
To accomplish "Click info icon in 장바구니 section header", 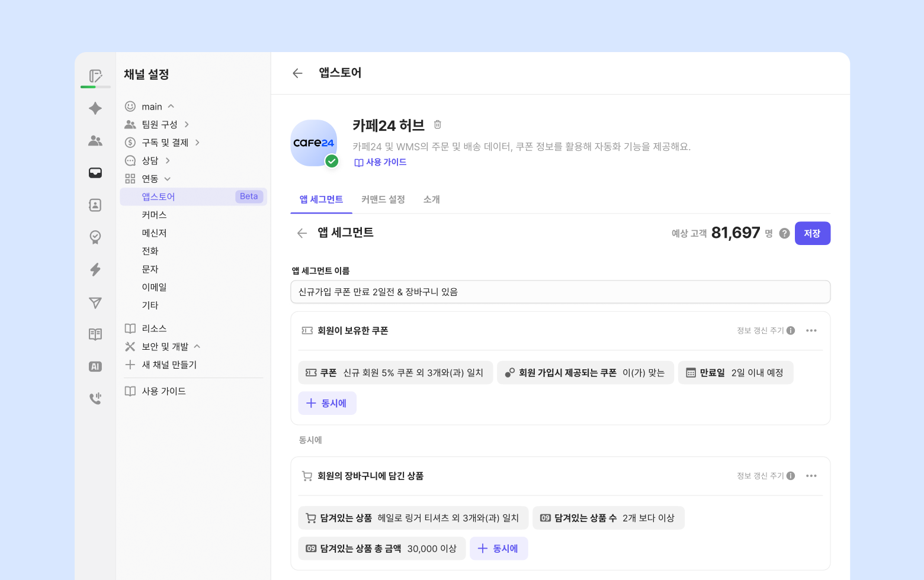I will coord(791,476).
